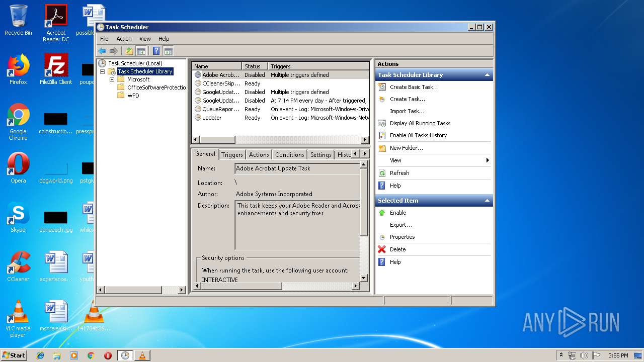Click the Back arrow toolbar icon
The height and width of the screenshot is (362, 644).
[x=102, y=51]
